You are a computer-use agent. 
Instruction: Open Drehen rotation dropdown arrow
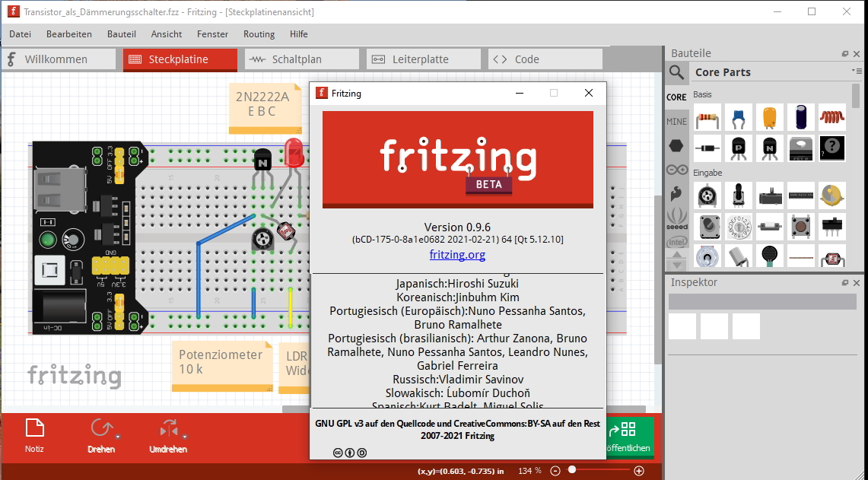coord(118,437)
